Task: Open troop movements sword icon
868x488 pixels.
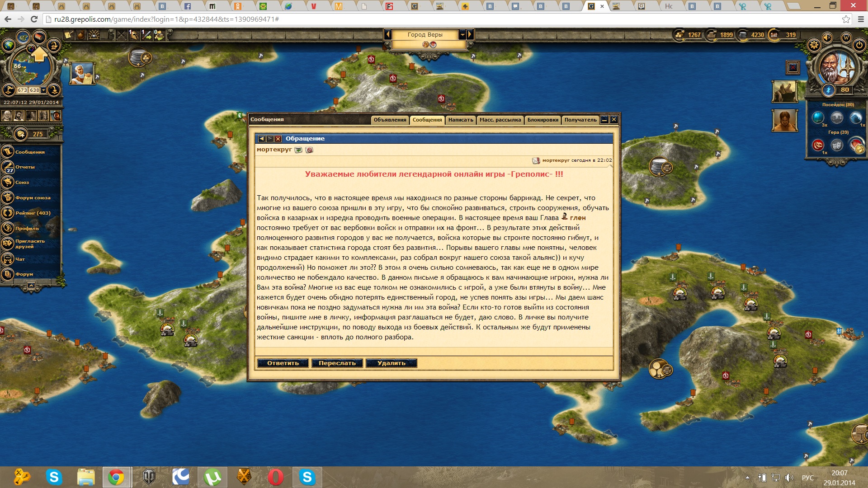Action: point(146,35)
